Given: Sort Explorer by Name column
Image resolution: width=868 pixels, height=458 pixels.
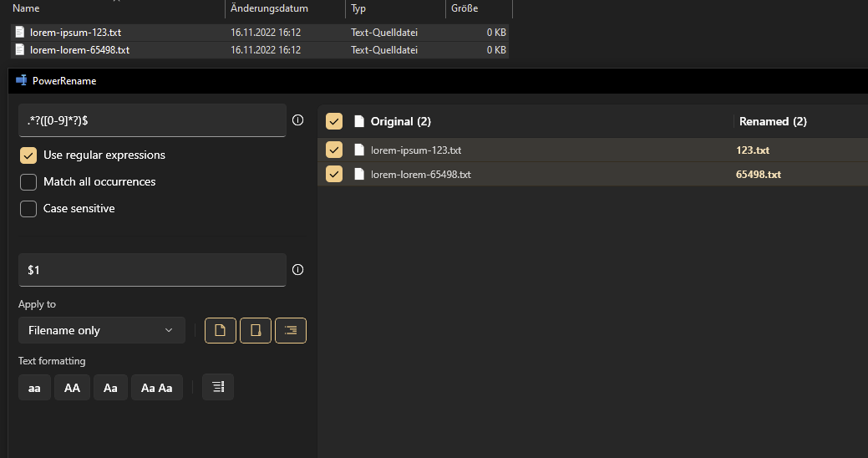Looking at the screenshot, I should (26, 8).
